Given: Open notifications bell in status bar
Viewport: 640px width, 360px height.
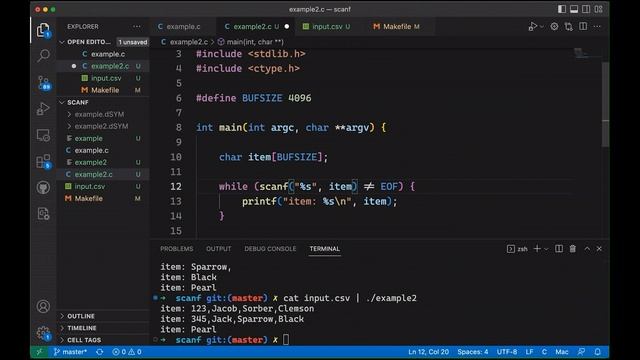Looking at the screenshot, I should pyautogui.click(x=597, y=351).
